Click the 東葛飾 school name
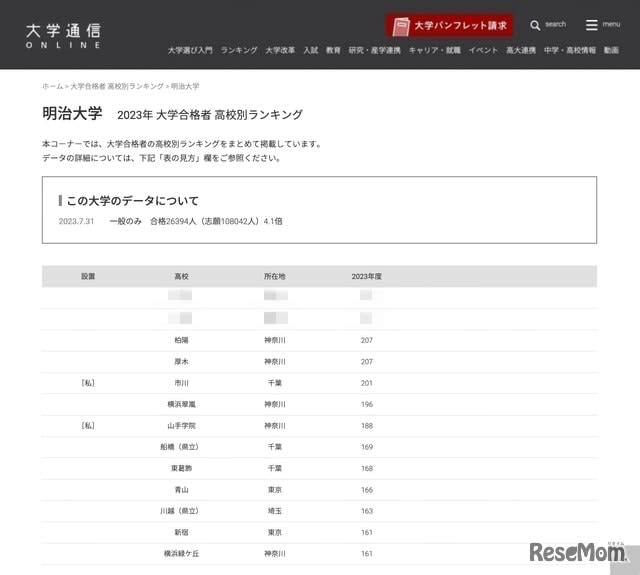640x575 pixels. 182,468
